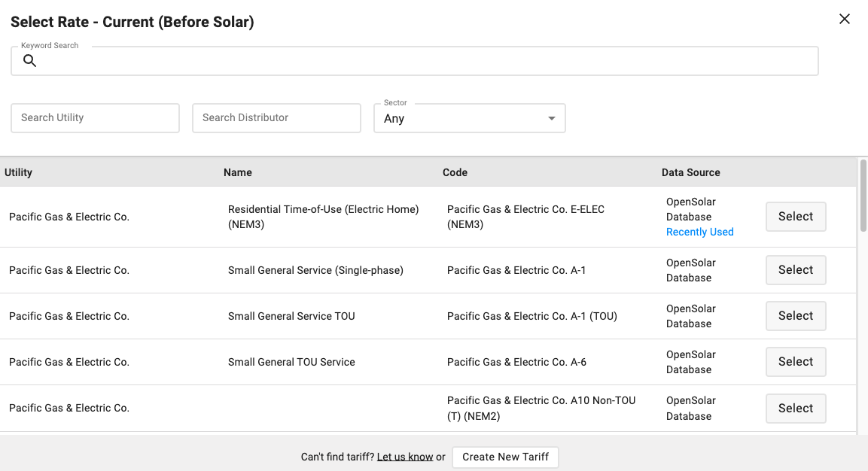Click the Small General Service TOU name
Viewport: 868px width, 471px height.
click(291, 316)
